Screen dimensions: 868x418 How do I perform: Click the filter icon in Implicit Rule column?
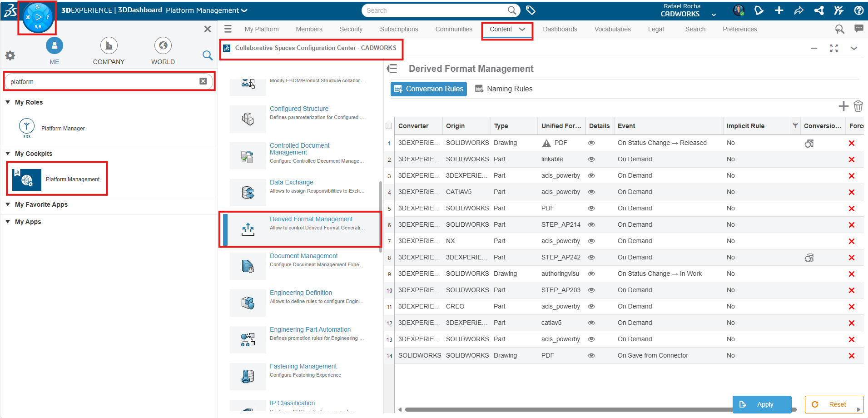click(795, 125)
